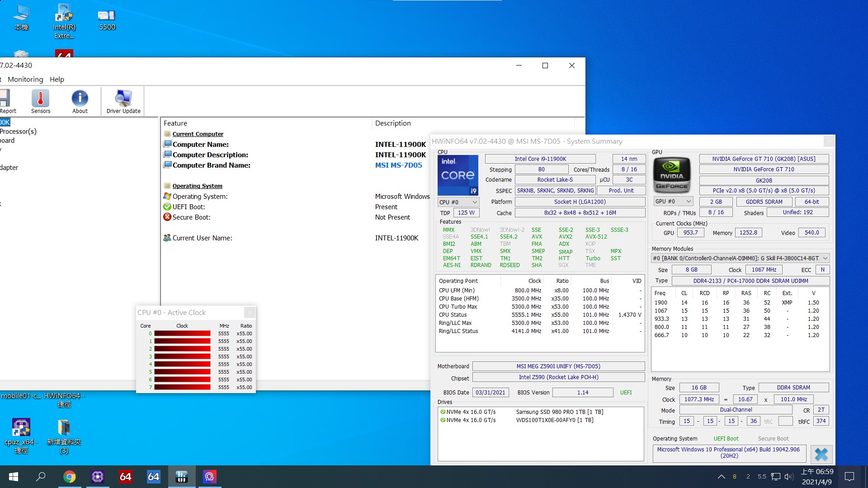Click the Prod. Unit field
Viewport: 868px width, 488px height.
click(621, 190)
